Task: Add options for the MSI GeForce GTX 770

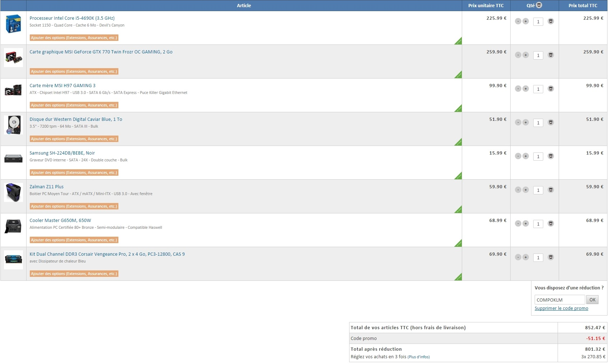Action: pyautogui.click(x=74, y=71)
